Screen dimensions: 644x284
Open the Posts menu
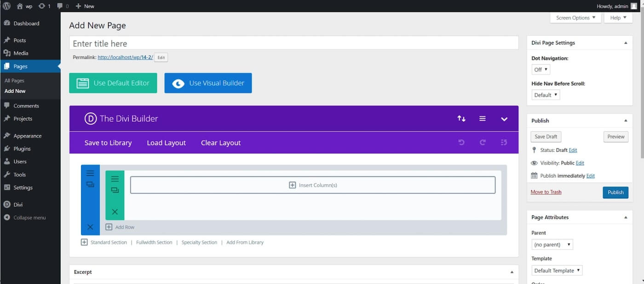[x=20, y=40]
